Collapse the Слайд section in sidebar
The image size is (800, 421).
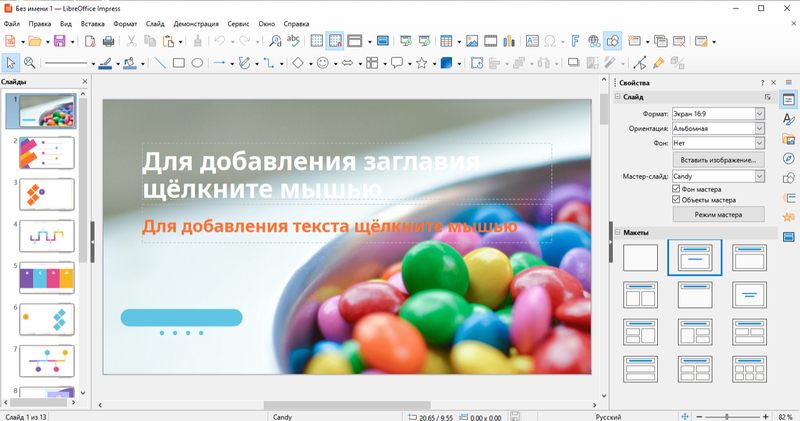click(x=618, y=96)
